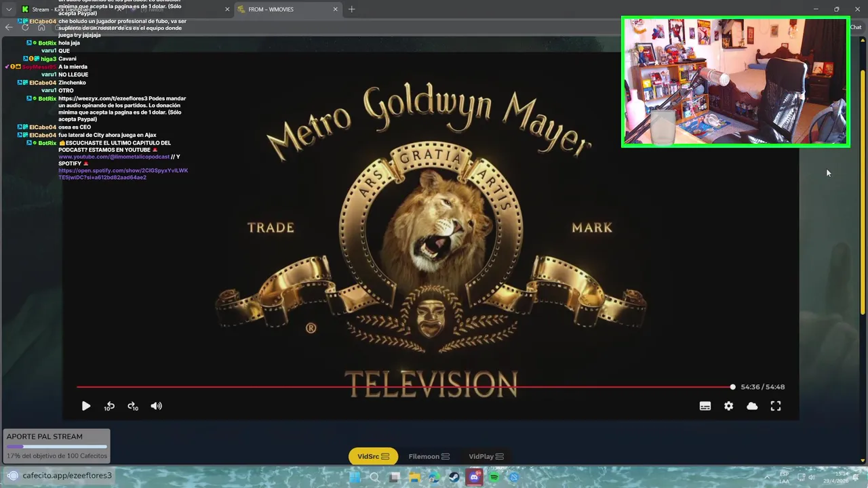
Task: Go to the browser home page
Action: (41, 27)
